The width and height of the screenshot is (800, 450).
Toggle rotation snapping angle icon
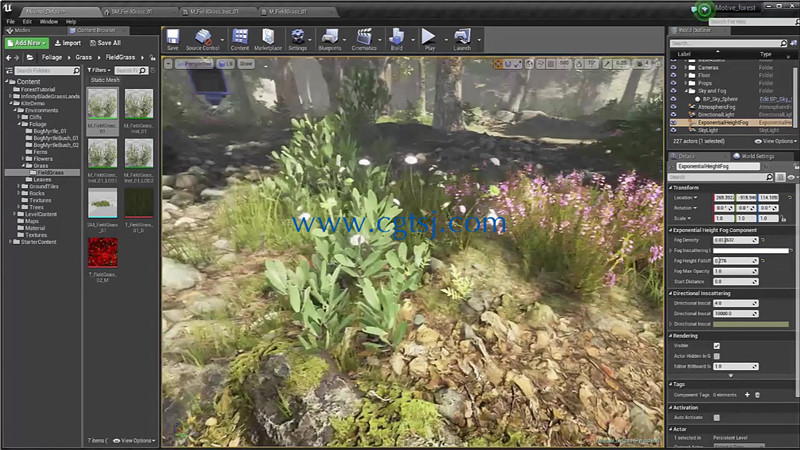(579, 64)
